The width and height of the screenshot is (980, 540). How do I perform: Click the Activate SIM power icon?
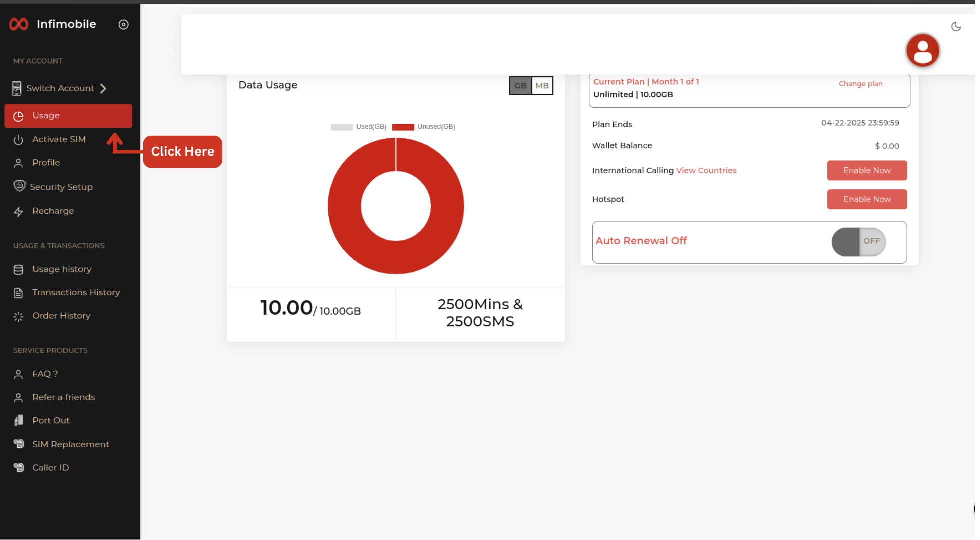pyautogui.click(x=18, y=140)
